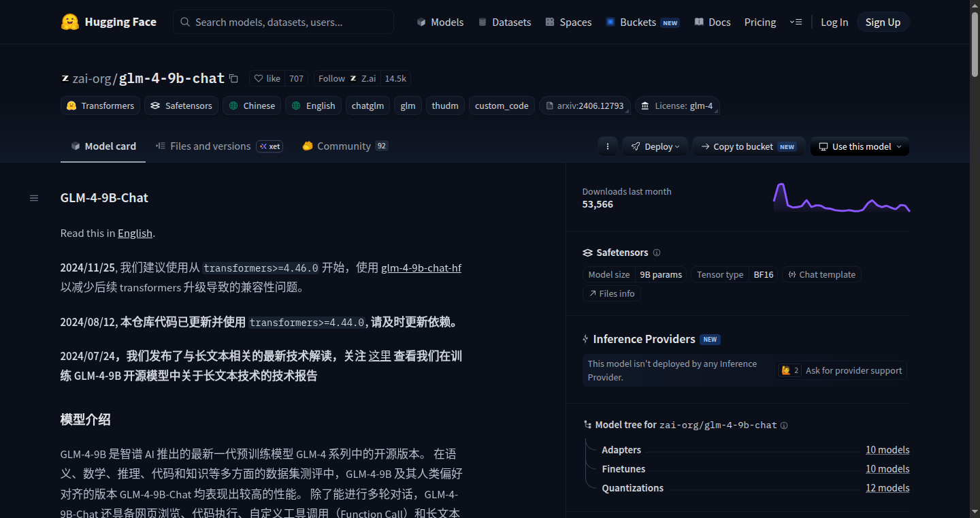Switch to Model card tab
Image resolution: width=980 pixels, height=518 pixels.
point(103,146)
